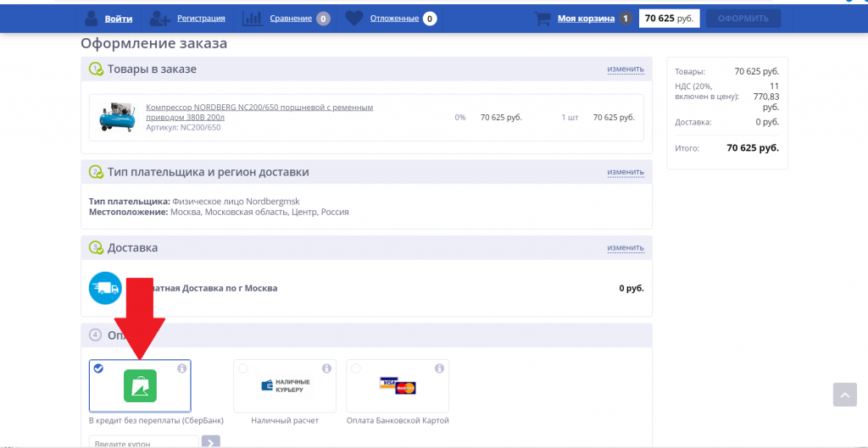This screenshot has height=448, width=868.
Task: Click the blue delivery truck icon
Action: 105,288
